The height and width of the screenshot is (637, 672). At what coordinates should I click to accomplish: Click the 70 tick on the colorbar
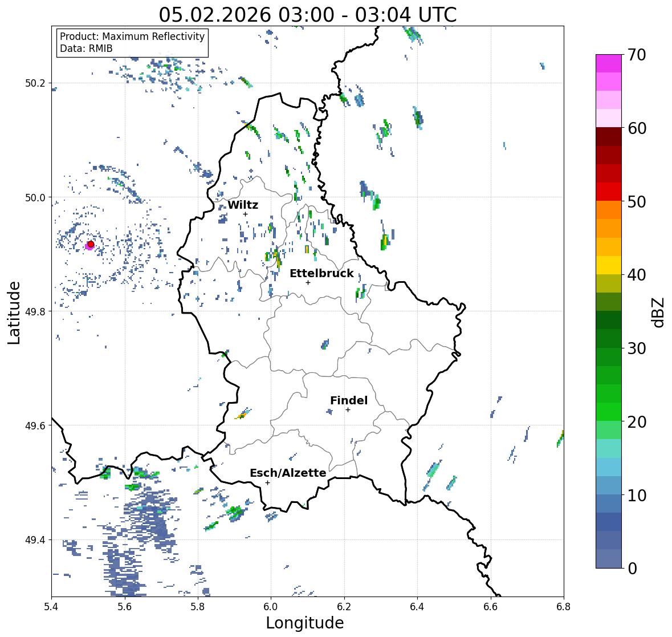click(637, 55)
